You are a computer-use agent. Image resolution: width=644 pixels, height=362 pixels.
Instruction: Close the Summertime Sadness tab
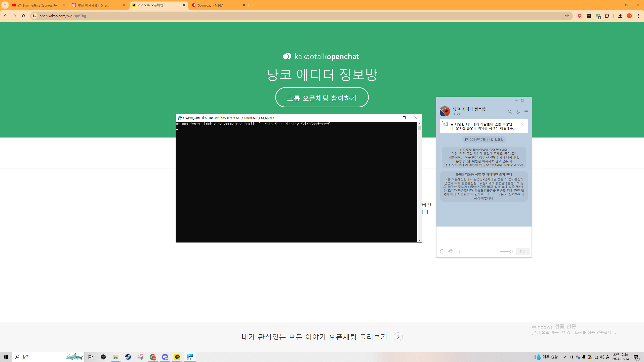click(64, 5)
